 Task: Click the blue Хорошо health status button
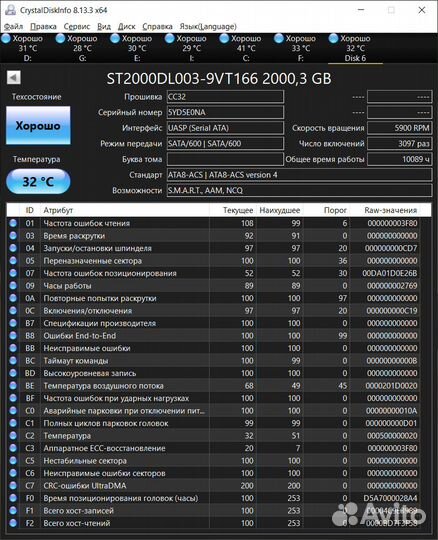[38, 125]
